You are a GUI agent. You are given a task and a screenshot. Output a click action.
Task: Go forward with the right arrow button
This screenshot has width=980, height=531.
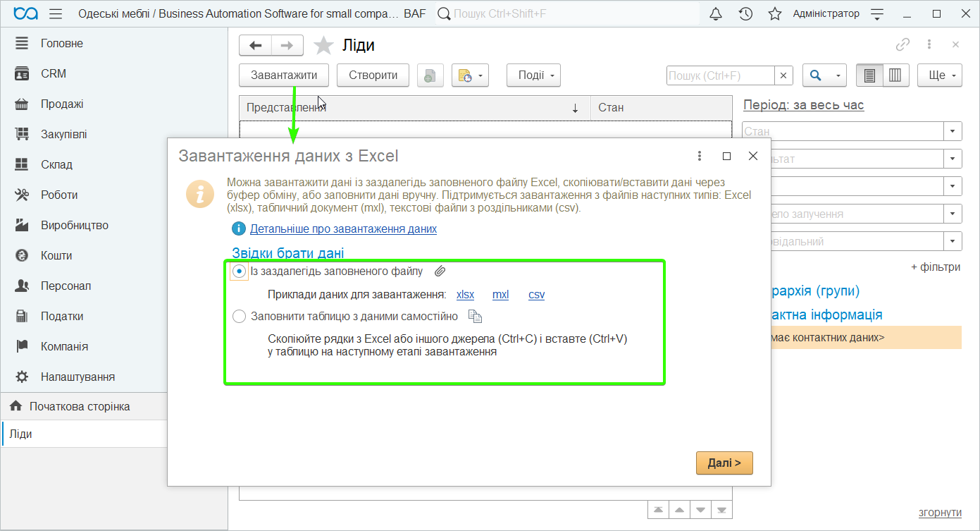pyautogui.click(x=287, y=46)
